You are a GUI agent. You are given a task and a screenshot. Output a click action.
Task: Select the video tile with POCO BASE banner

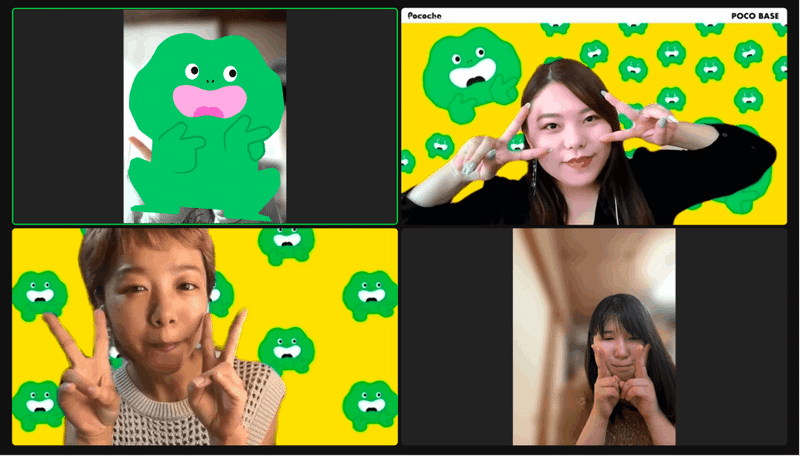(x=594, y=116)
